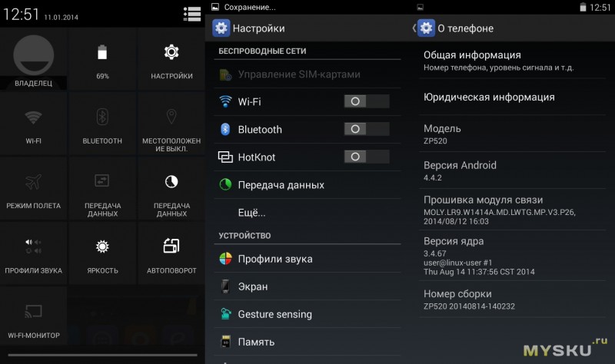Tap the Модель ZP520 row
The width and height of the screenshot is (615, 364).
tap(512, 134)
